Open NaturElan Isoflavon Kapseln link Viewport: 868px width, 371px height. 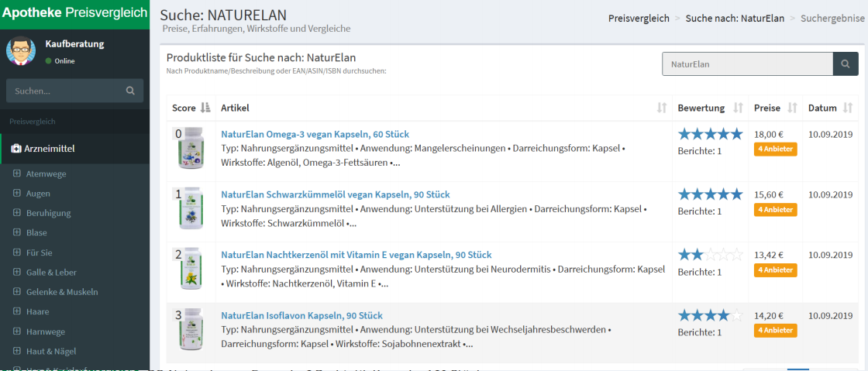coord(301,316)
